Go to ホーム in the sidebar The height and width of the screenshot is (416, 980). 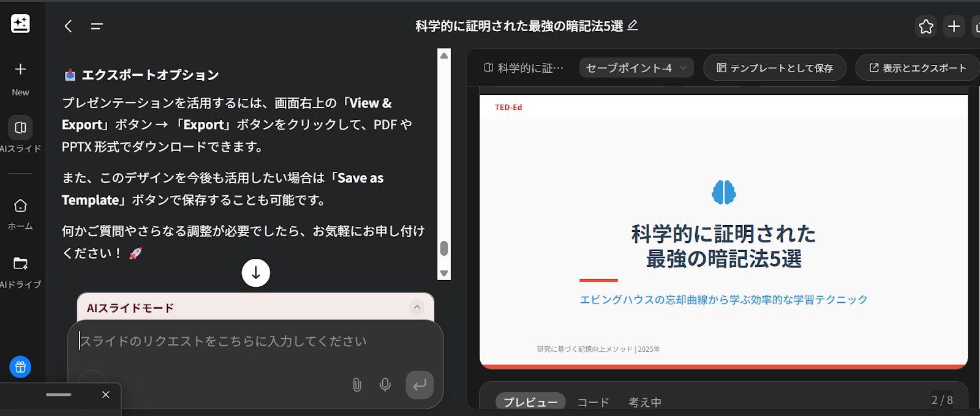pyautogui.click(x=20, y=214)
